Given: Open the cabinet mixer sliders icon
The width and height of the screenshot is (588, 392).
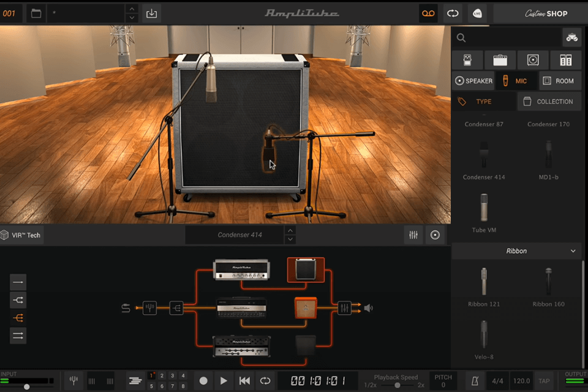Looking at the screenshot, I should (x=413, y=235).
